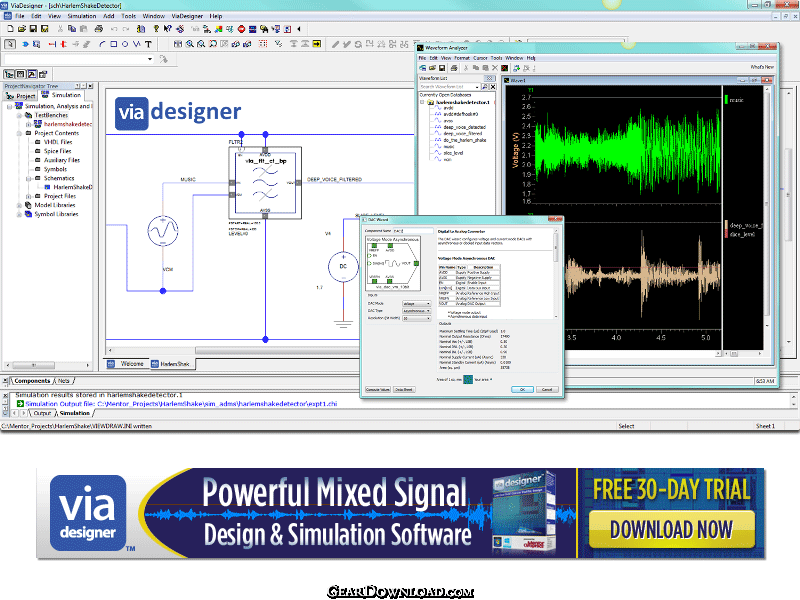
Task: Click the sine source symbol in schematic
Action: click(163, 231)
